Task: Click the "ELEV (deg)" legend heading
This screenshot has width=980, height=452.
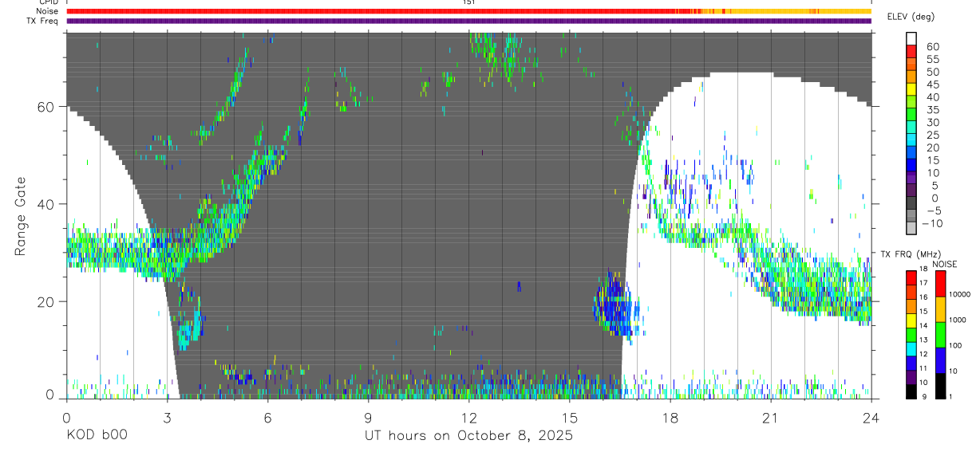Action: [911, 16]
